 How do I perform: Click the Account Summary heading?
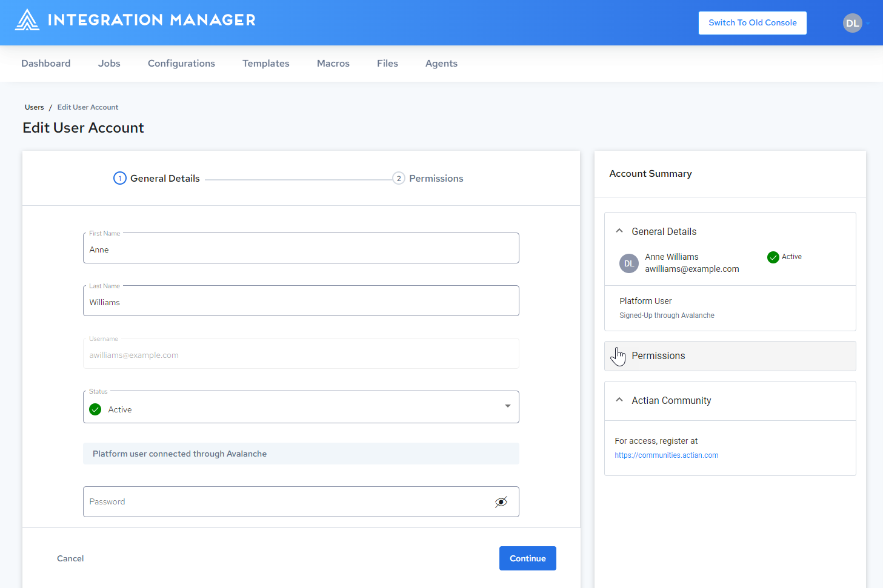[650, 174]
